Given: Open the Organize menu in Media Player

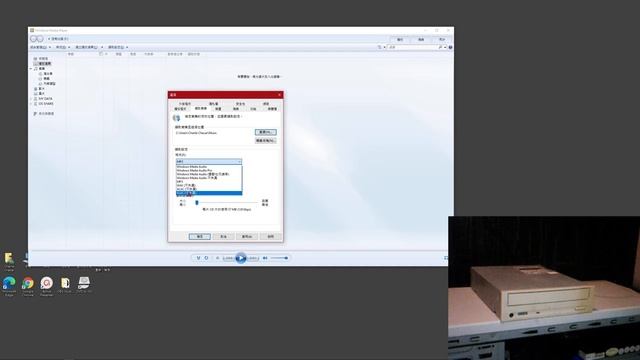Looking at the screenshot, I should coord(40,47).
